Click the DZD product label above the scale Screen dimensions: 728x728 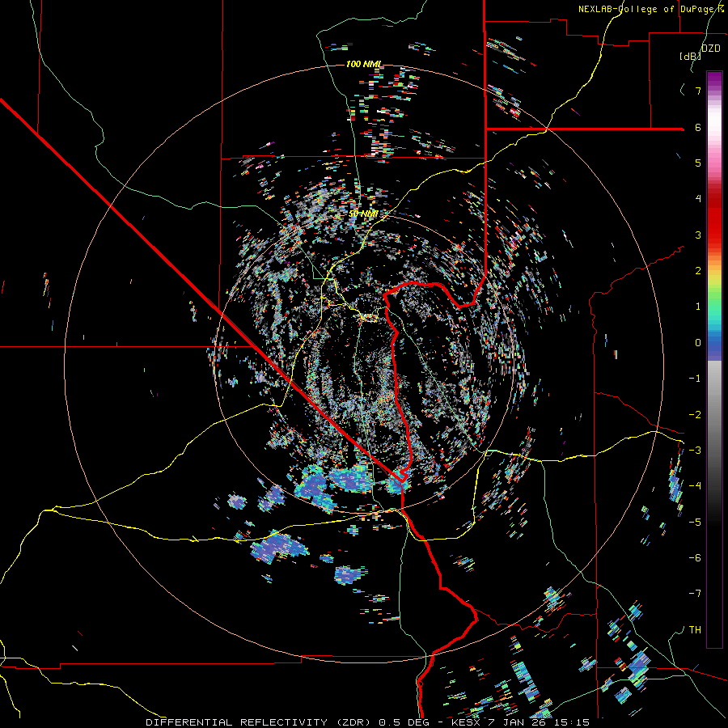(710, 49)
